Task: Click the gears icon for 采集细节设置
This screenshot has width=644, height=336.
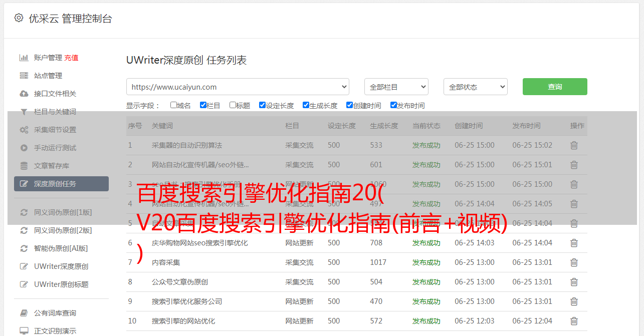Action: tap(24, 130)
